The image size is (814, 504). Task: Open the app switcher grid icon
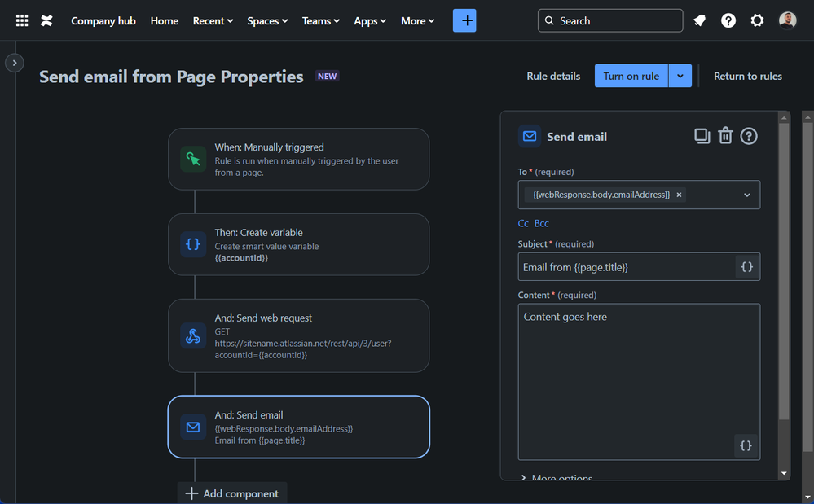pyautogui.click(x=22, y=20)
